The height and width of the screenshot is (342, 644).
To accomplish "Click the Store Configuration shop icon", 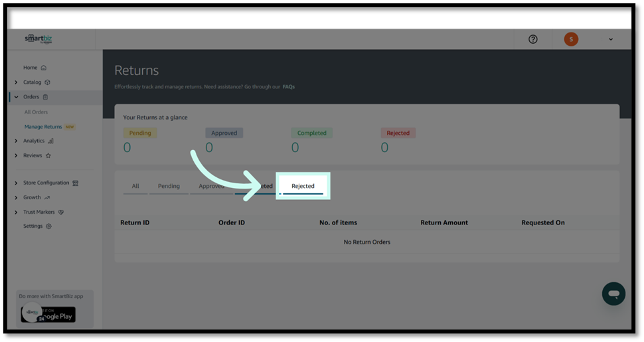I will [x=76, y=183].
